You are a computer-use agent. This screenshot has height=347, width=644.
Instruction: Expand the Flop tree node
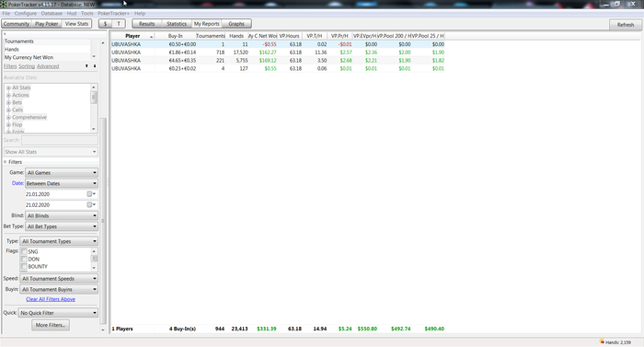(x=8, y=125)
